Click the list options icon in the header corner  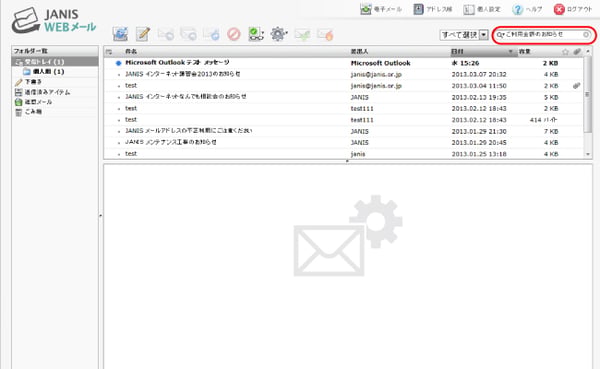point(109,51)
